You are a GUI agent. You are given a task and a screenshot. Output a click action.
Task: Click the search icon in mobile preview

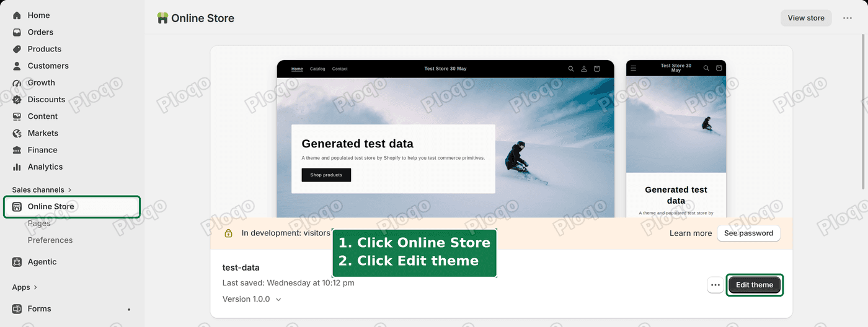pos(706,68)
